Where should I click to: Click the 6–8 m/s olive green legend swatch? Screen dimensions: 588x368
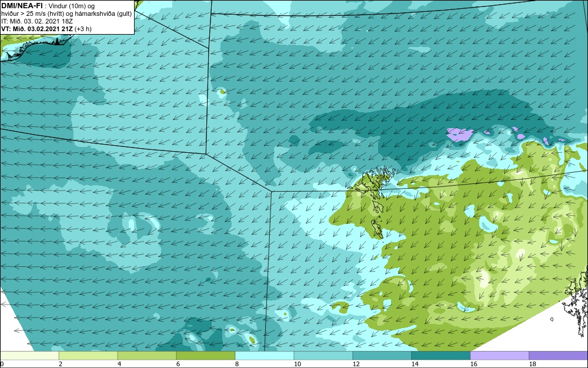(205, 356)
